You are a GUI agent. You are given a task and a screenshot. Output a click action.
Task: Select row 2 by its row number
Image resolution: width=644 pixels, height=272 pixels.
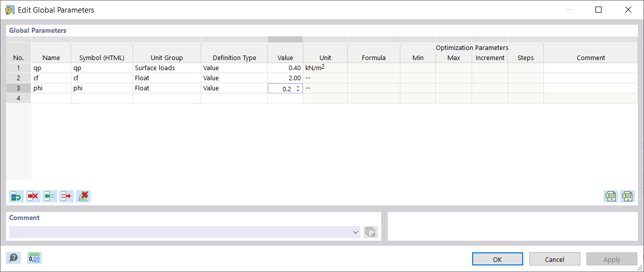tap(19, 78)
